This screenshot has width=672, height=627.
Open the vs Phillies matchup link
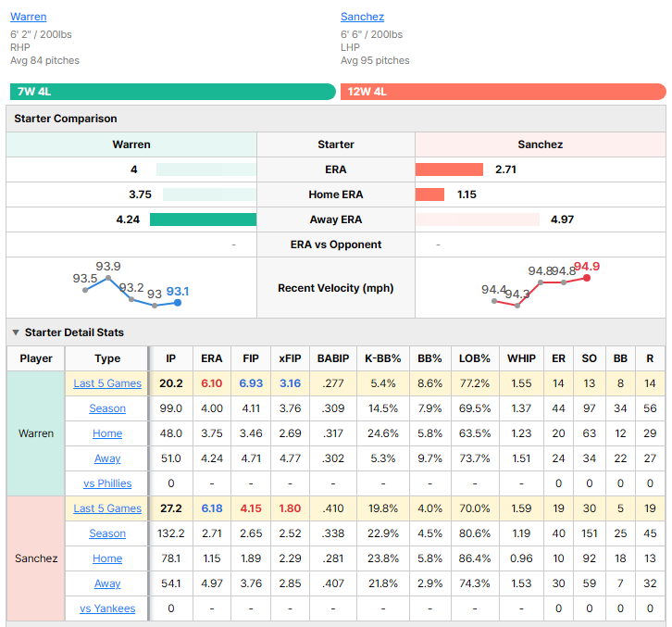coord(107,483)
